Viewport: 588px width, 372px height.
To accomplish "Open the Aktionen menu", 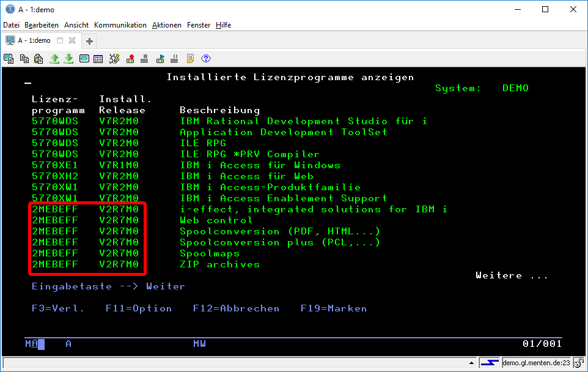I will click(167, 25).
